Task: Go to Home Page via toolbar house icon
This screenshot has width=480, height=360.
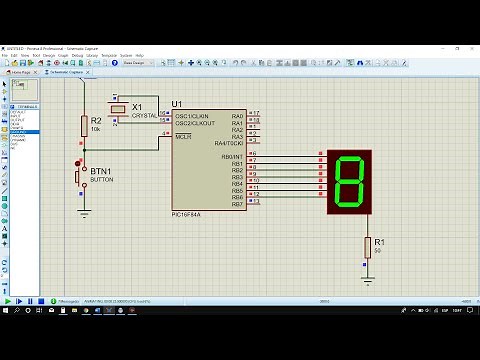Action: [41, 63]
